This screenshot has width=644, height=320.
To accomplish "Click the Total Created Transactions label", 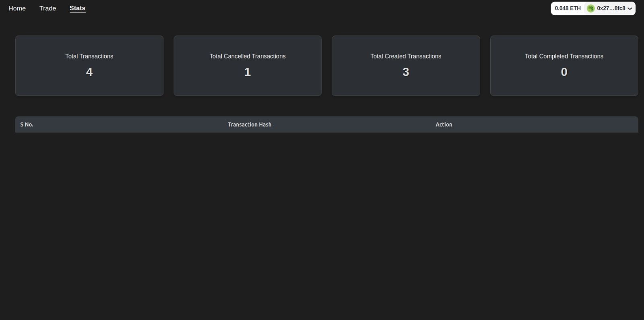I will pyautogui.click(x=406, y=56).
